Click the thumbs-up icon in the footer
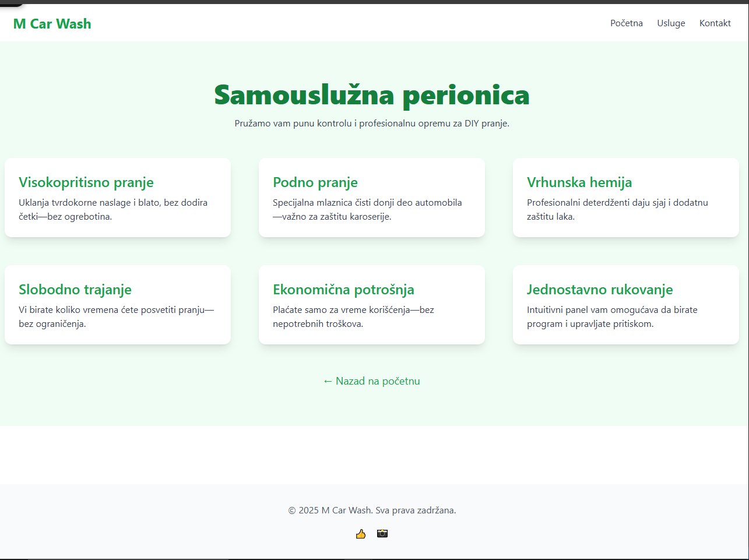Image resolution: width=749 pixels, height=560 pixels. (361, 534)
